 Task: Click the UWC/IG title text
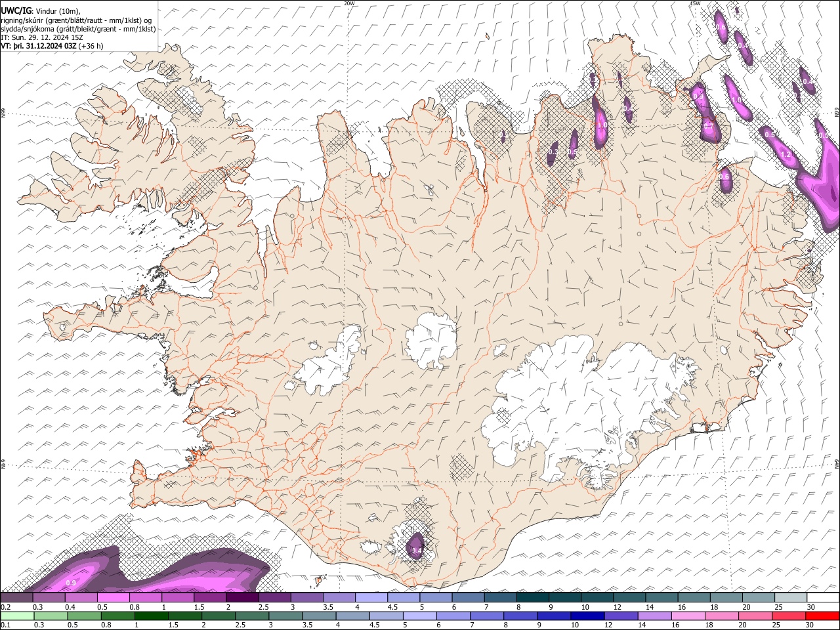16,10
